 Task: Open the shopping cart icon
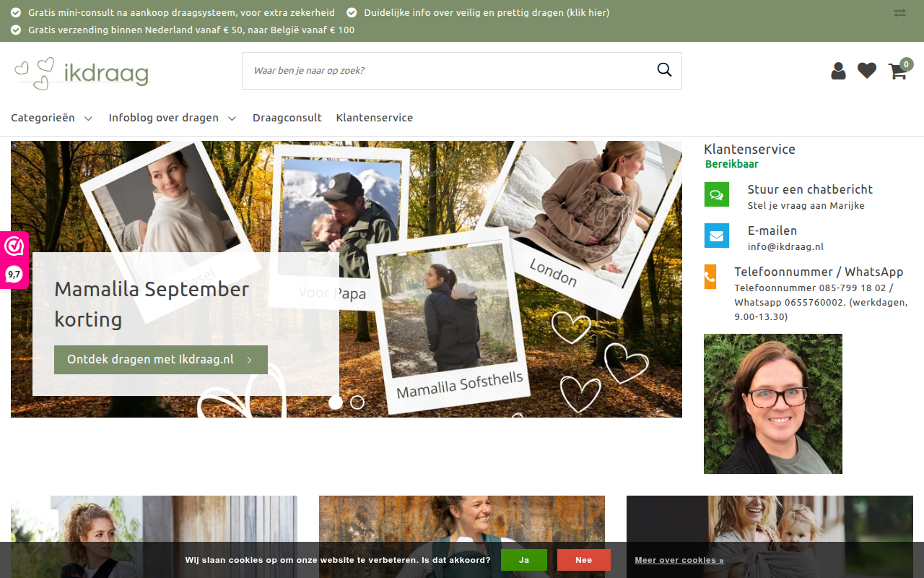898,71
